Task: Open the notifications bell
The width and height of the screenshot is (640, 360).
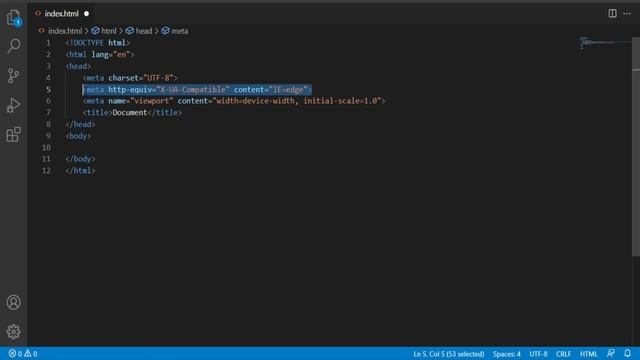Action: (x=627, y=353)
